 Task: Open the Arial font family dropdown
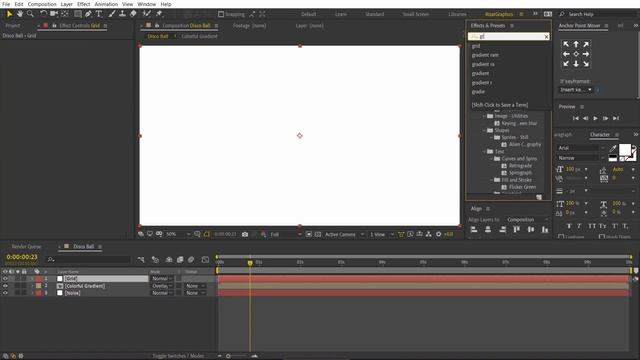581,148
